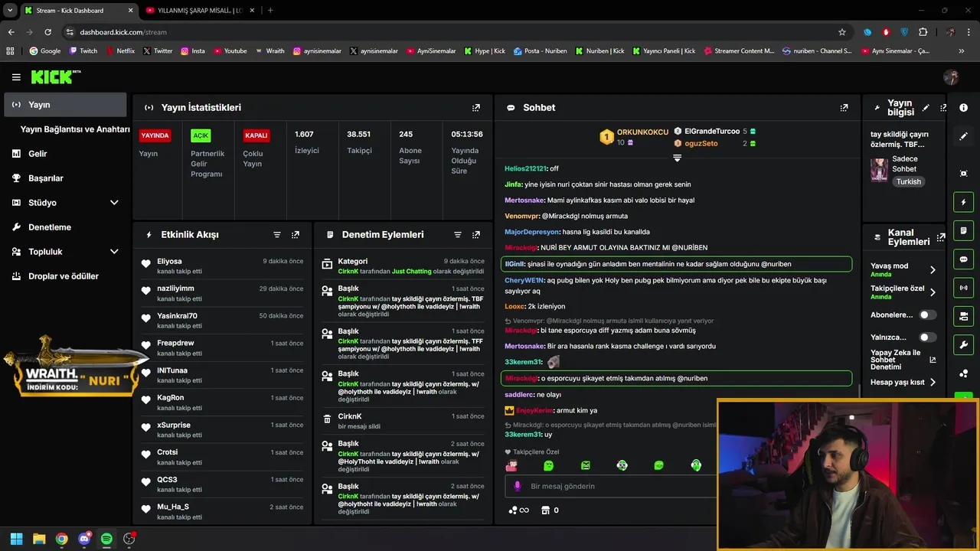
Task: Reload the dashboard page
Action: tap(47, 32)
